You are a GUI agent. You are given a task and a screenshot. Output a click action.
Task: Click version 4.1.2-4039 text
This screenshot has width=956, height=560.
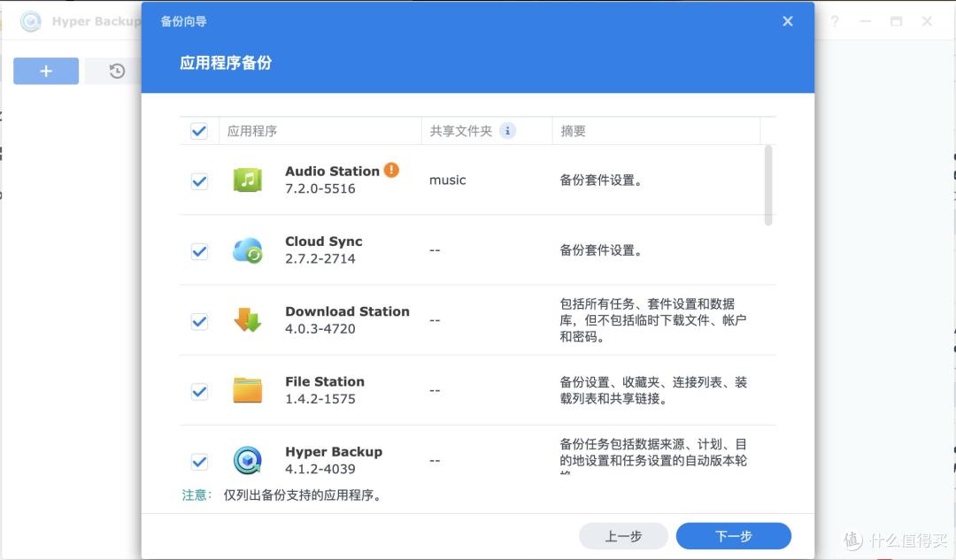(320, 469)
